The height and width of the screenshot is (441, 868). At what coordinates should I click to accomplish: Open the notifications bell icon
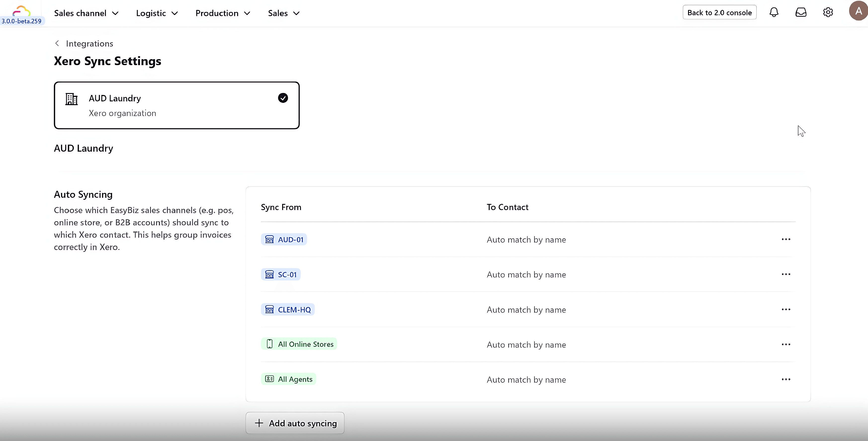pyautogui.click(x=774, y=12)
